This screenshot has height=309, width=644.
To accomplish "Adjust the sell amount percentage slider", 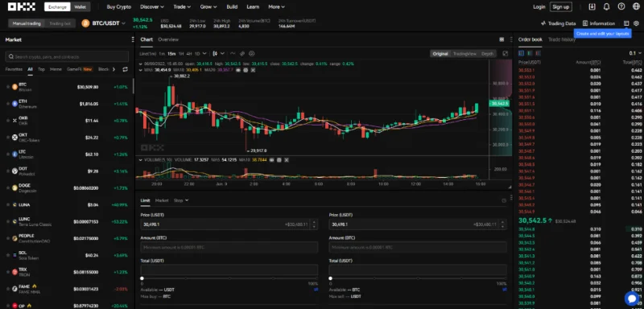I will coord(418,278).
